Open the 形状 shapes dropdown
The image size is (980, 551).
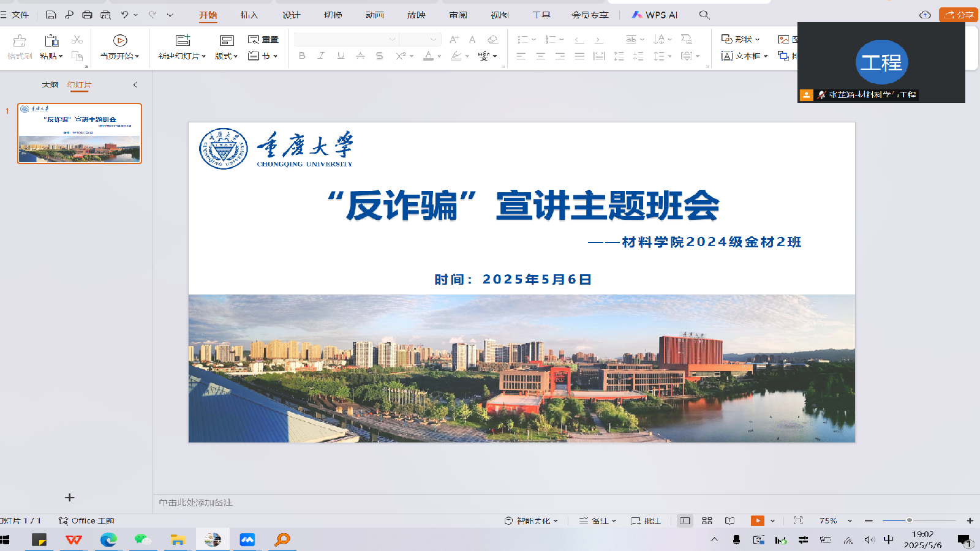coord(741,39)
